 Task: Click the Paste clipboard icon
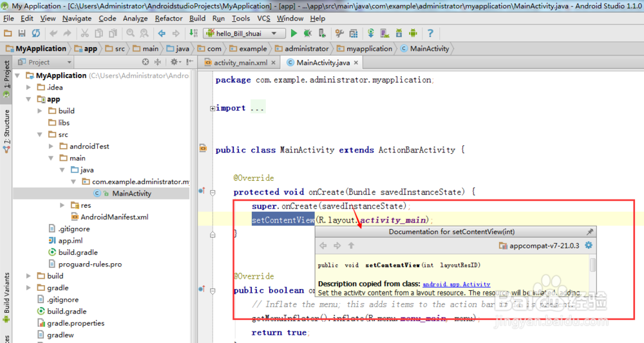pos(113,33)
